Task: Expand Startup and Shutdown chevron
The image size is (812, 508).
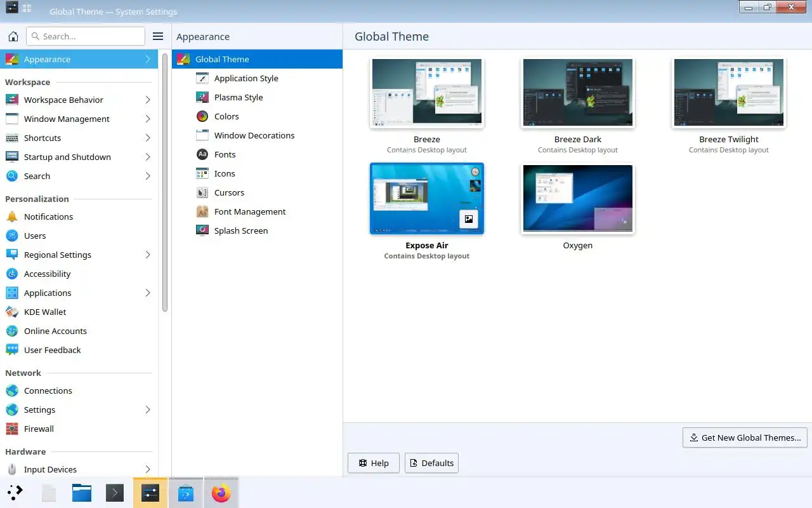Action: pos(148,157)
